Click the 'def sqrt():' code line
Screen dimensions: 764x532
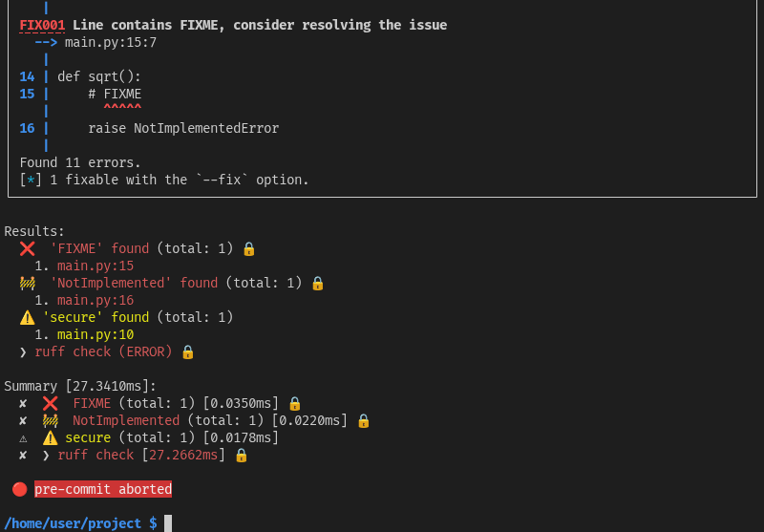pos(99,77)
